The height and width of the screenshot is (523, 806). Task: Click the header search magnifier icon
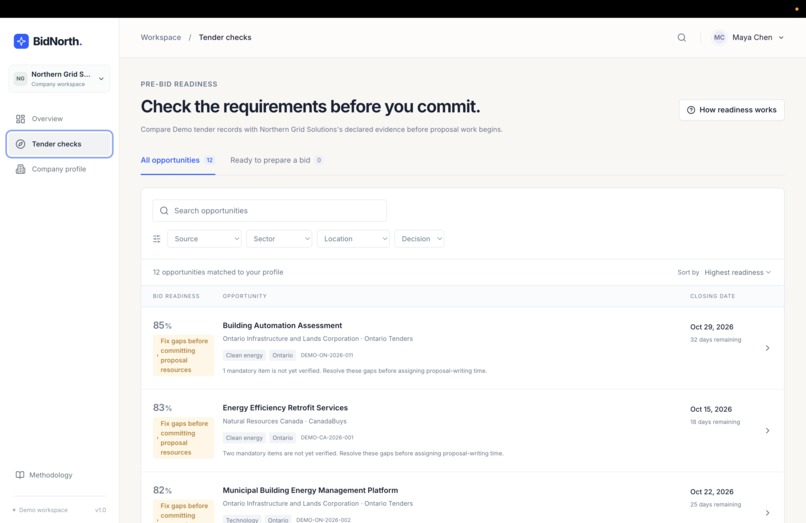[x=682, y=38]
